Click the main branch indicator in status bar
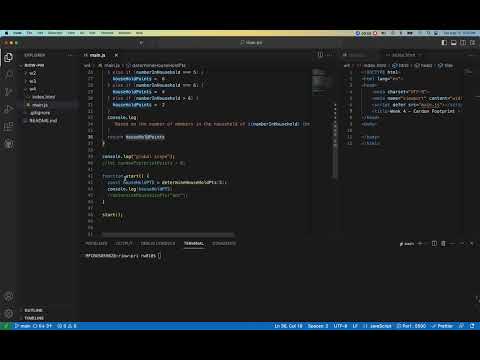 click(x=23, y=326)
